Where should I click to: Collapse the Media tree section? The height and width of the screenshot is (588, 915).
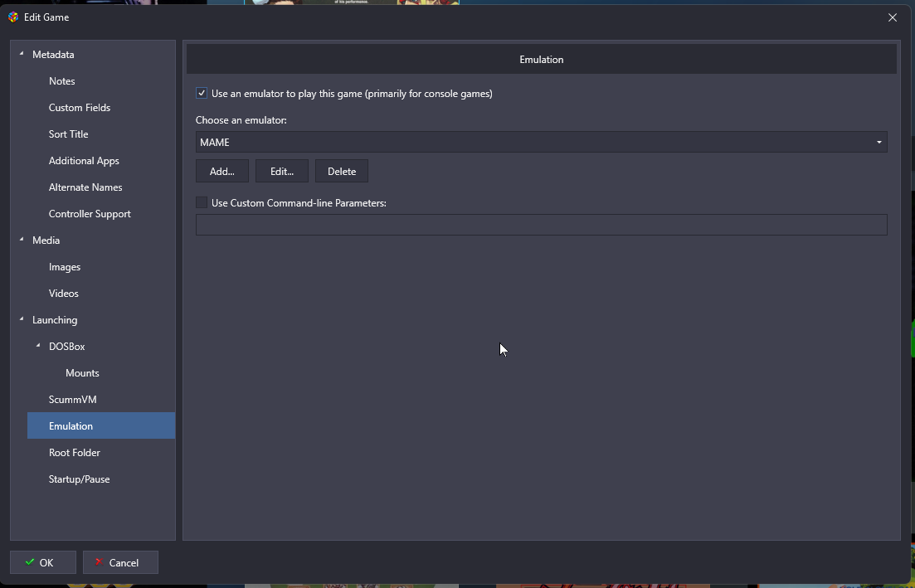22,240
